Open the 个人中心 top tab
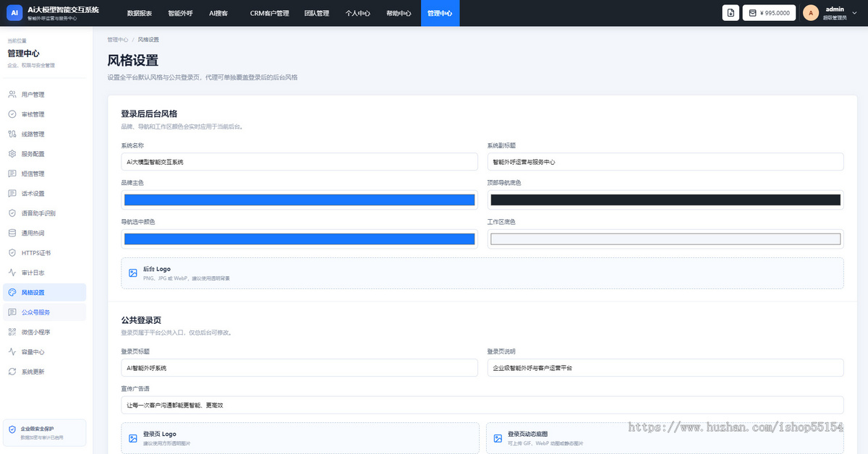The image size is (868, 454). [357, 13]
